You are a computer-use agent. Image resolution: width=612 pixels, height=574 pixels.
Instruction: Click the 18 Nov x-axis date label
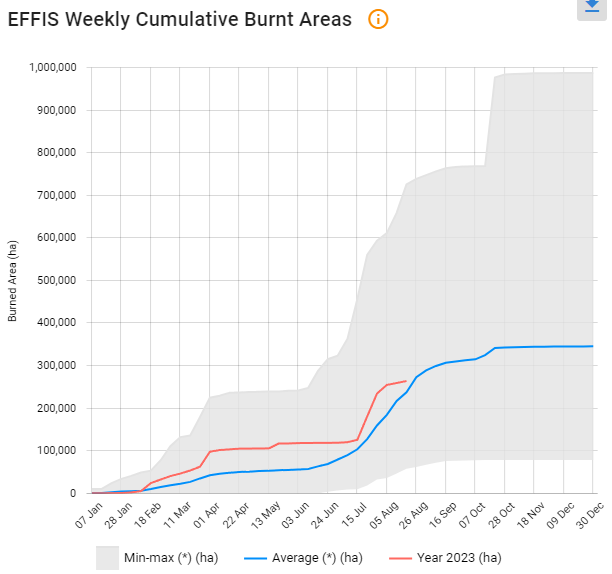(531, 515)
